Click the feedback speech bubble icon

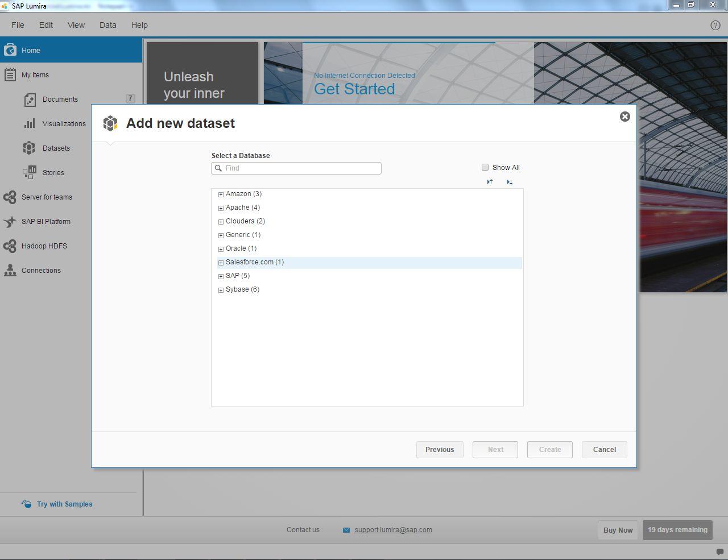[719, 551]
